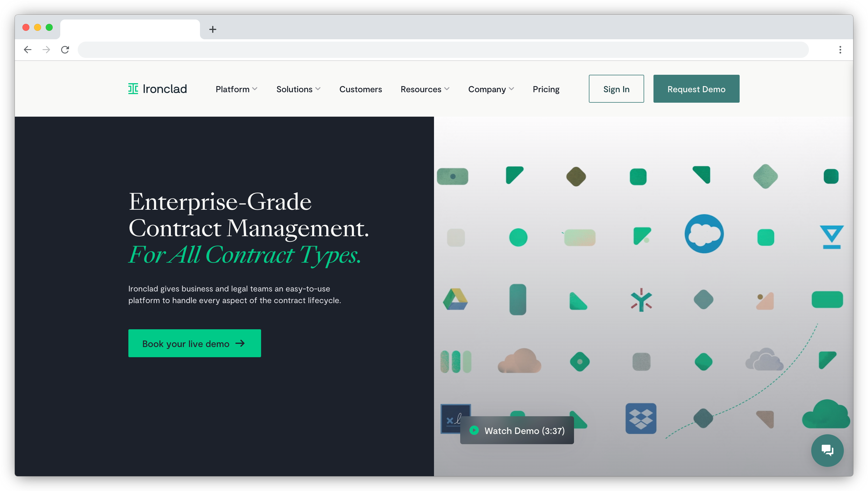This screenshot has width=868, height=491.
Task: Click the Request Demo button
Action: point(696,89)
